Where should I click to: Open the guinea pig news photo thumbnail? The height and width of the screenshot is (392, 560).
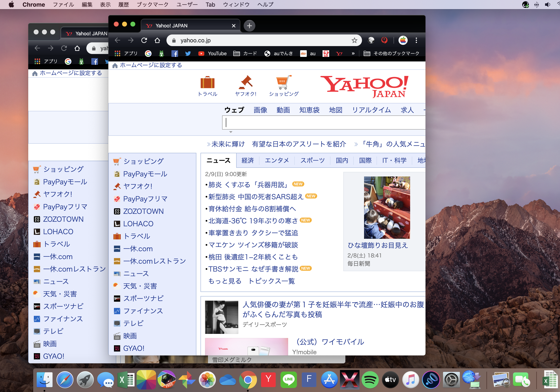(x=387, y=208)
